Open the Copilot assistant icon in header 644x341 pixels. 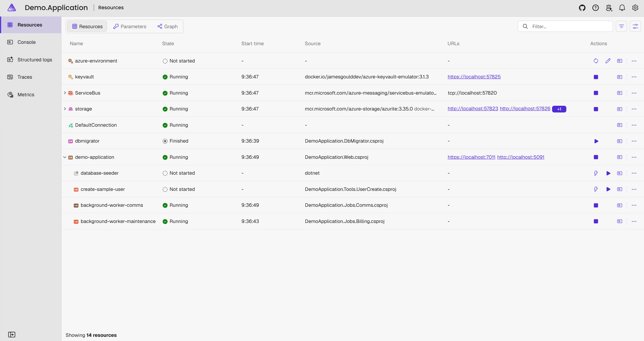pos(609,8)
